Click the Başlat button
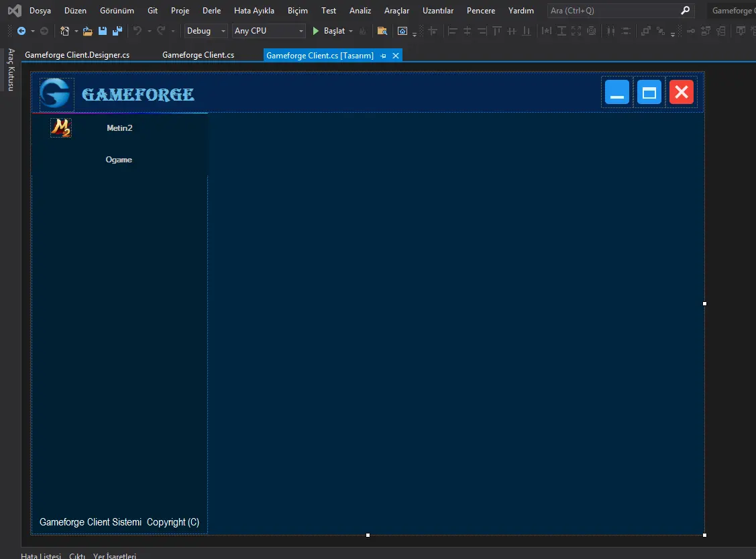Image resolution: width=756 pixels, height=559 pixels. (333, 31)
